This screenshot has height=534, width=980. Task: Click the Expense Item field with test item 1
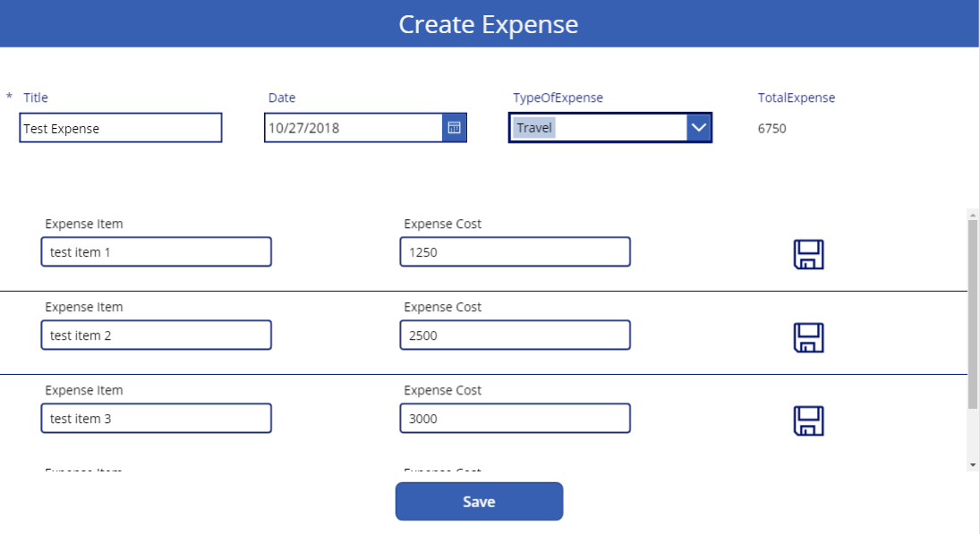157,252
